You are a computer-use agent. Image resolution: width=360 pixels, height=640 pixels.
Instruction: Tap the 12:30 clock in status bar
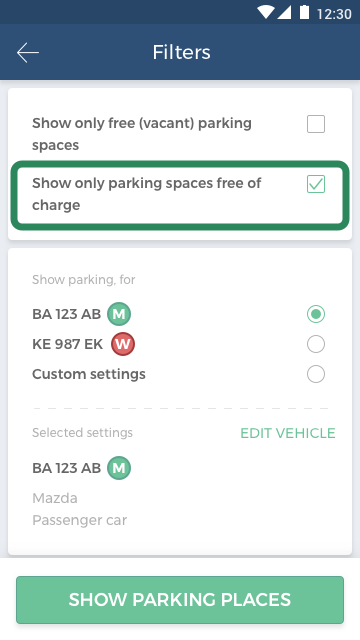tap(334, 13)
